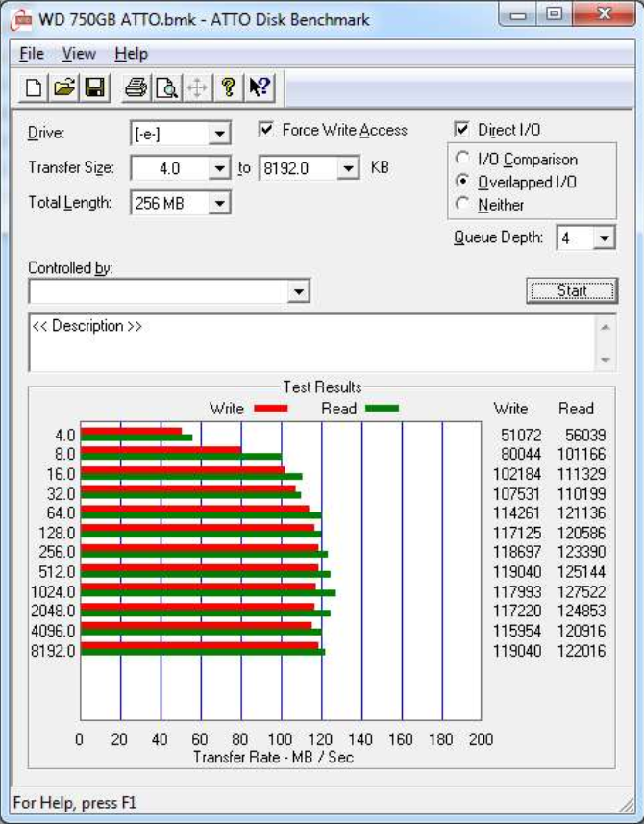Open the Transfer Size minimum dropdown
Image resolution: width=644 pixels, height=824 pixels.
(x=219, y=168)
